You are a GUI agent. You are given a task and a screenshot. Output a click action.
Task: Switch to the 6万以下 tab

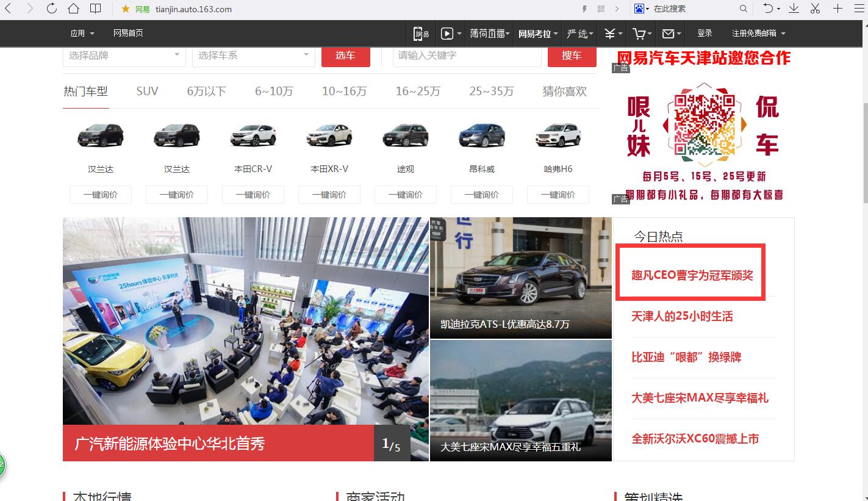pyautogui.click(x=206, y=92)
